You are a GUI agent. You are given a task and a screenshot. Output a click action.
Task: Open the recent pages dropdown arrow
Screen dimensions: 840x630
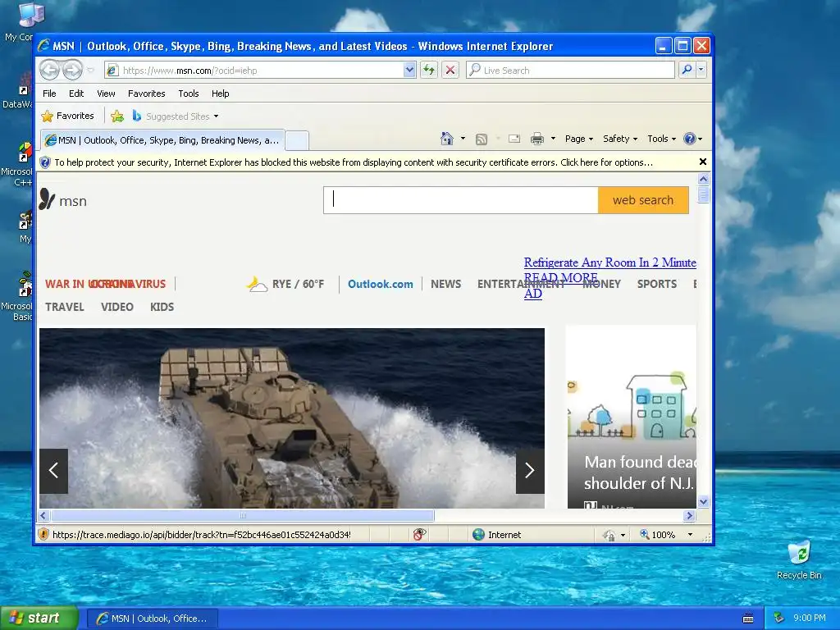coord(90,71)
